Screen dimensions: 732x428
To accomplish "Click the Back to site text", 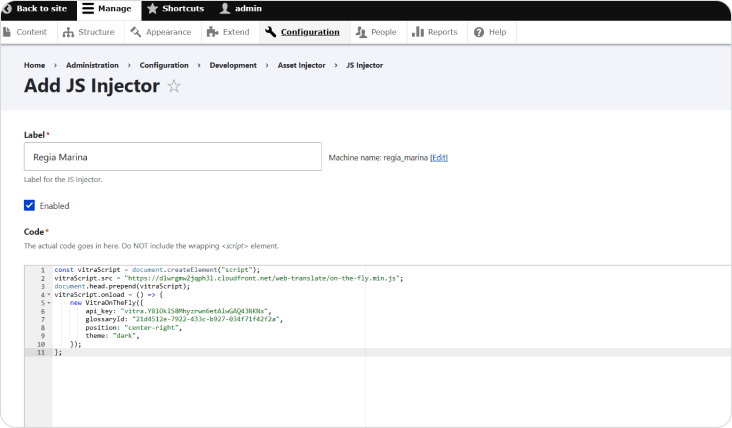I will pyautogui.click(x=42, y=8).
